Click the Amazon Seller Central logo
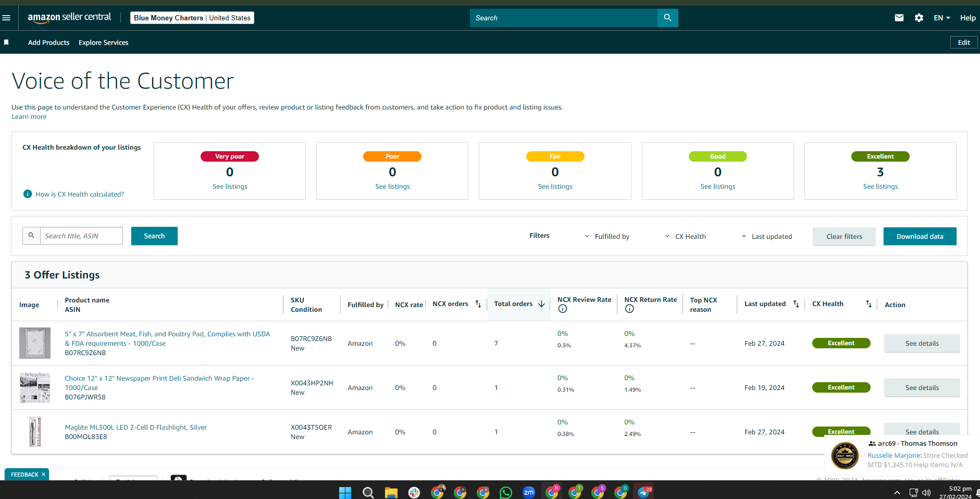Viewport: 980px width, 499px height. 69,17
